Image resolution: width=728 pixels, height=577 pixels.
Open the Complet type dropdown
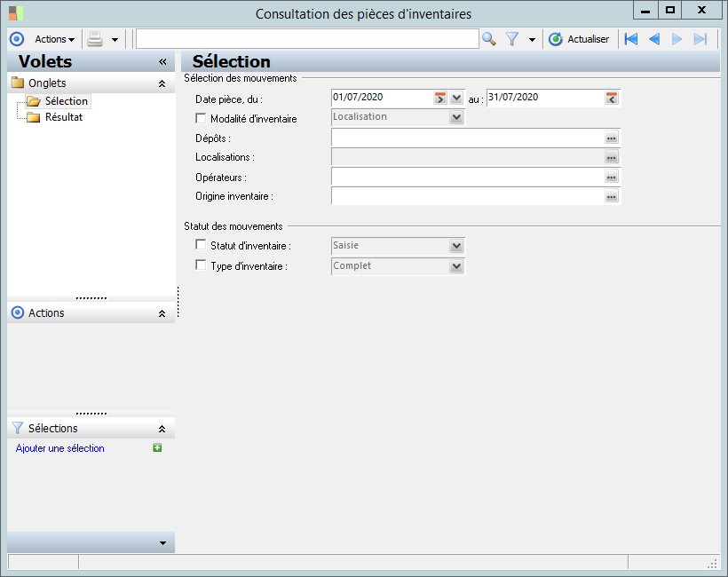click(x=457, y=266)
